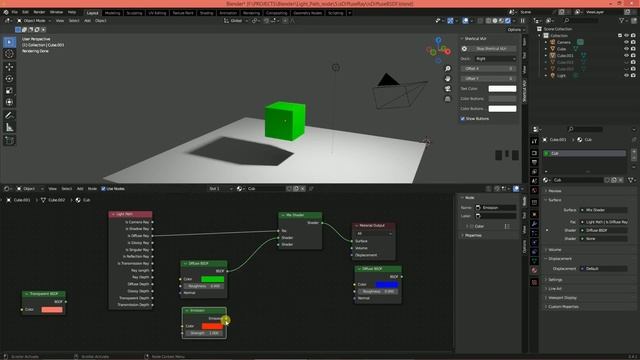Viewport: 640px width, 360px height.
Task: Click the outliner search field
Action: tap(582, 20)
